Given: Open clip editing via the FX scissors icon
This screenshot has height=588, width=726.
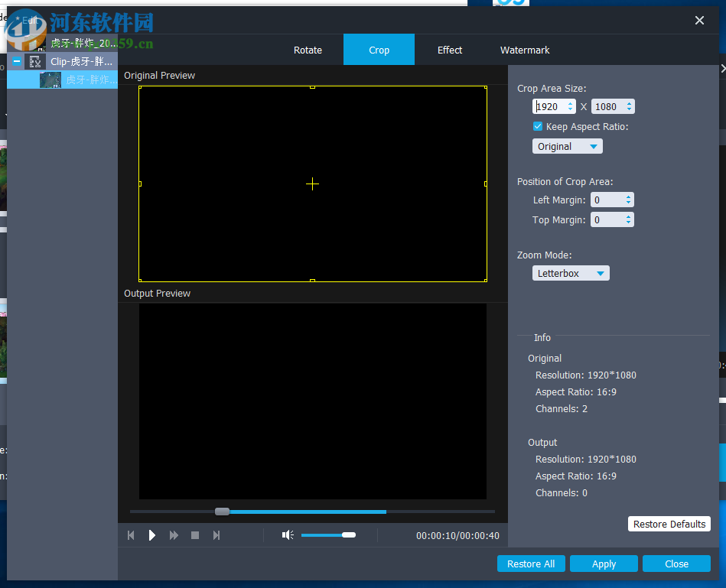Looking at the screenshot, I should tap(35, 60).
